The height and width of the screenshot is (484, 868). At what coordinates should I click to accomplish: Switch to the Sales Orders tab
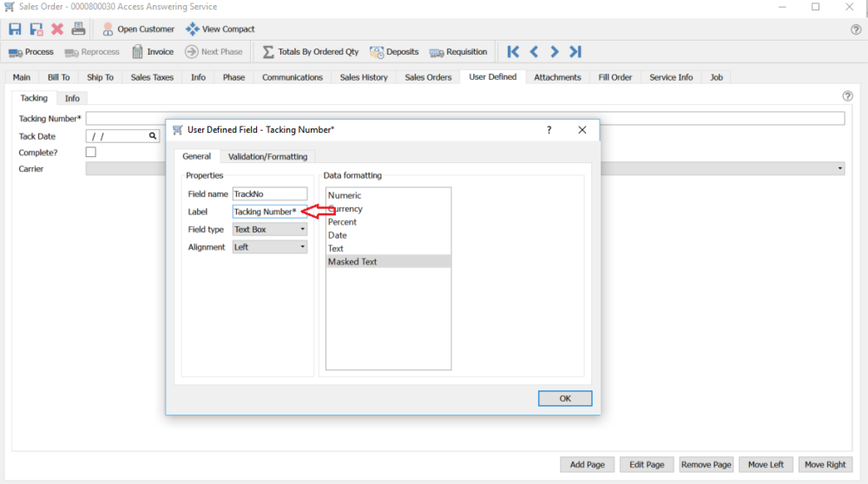tap(428, 77)
